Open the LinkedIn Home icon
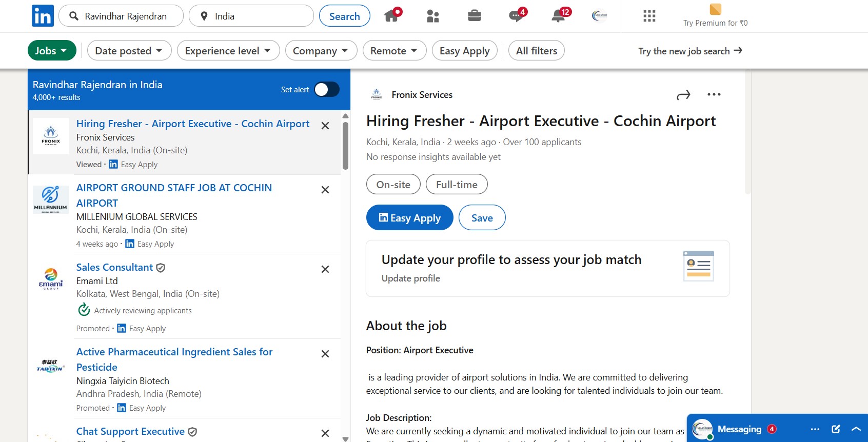This screenshot has width=868, height=442. click(x=392, y=16)
